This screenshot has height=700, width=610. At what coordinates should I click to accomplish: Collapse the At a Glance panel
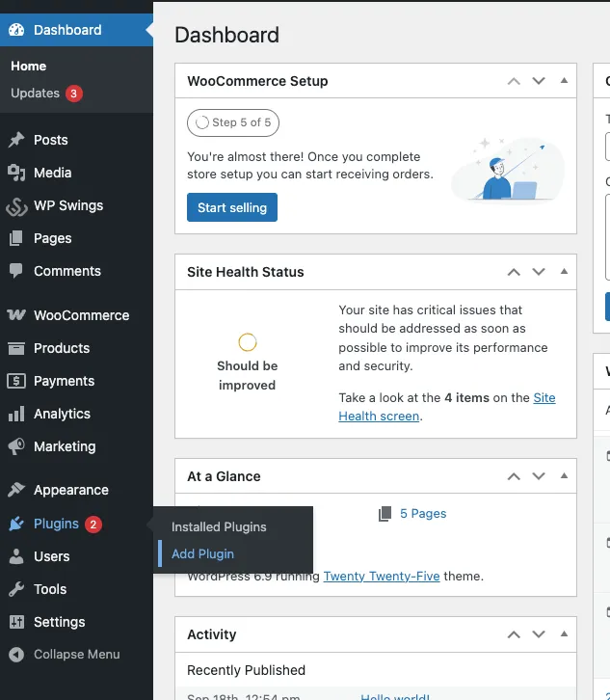pyautogui.click(x=564, y=476)
